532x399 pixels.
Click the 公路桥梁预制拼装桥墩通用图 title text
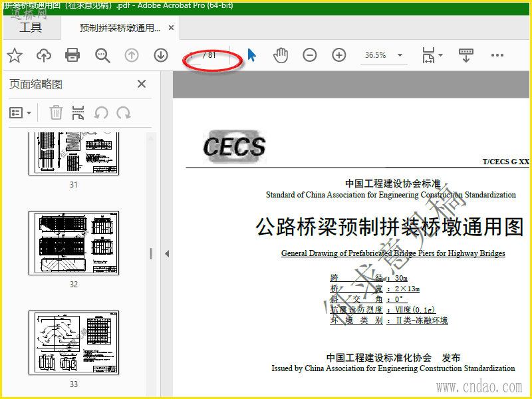point(390,227)
